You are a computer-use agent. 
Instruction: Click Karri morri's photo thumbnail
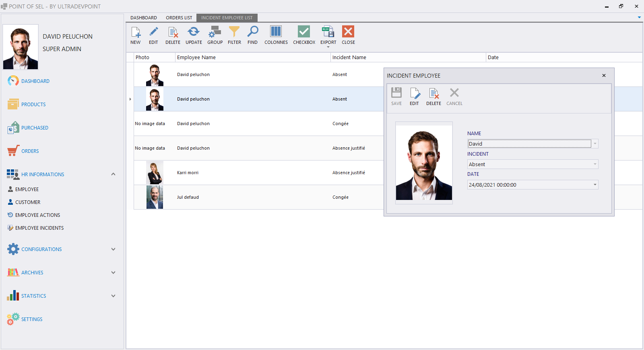click(155, 173)
